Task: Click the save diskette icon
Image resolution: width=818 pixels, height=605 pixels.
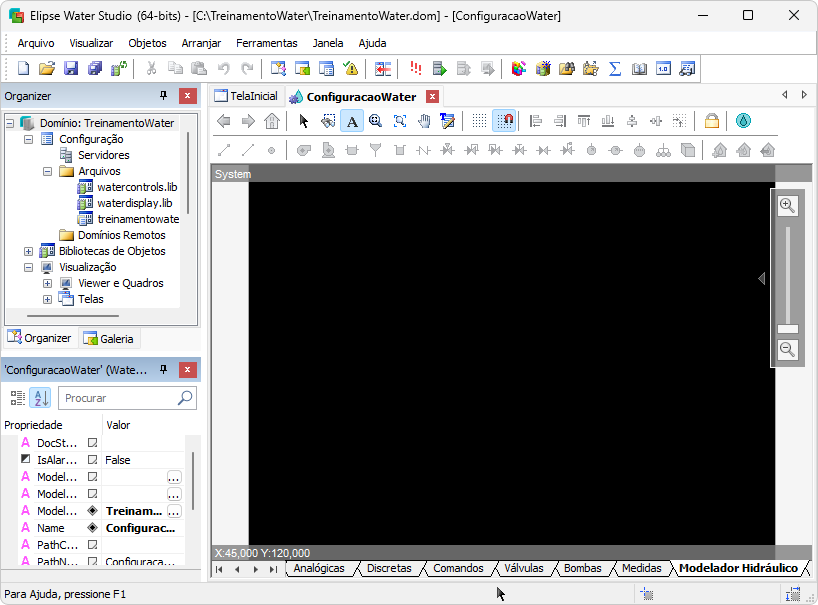Action: [x=71, y=69]
